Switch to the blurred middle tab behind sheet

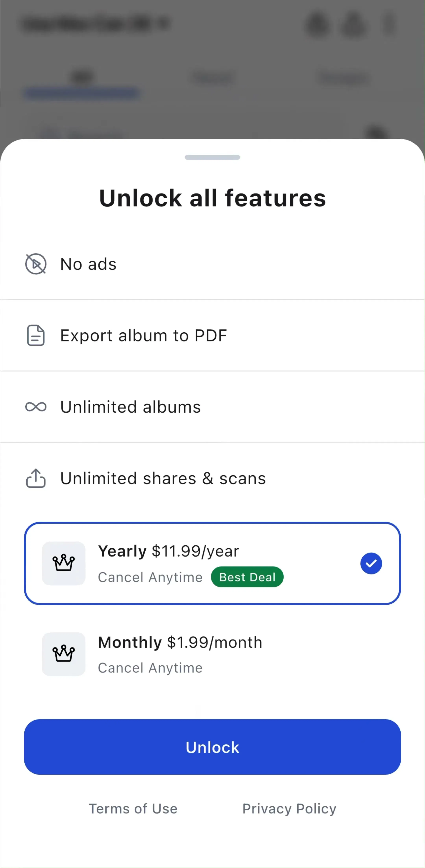(x=212, y=78)
